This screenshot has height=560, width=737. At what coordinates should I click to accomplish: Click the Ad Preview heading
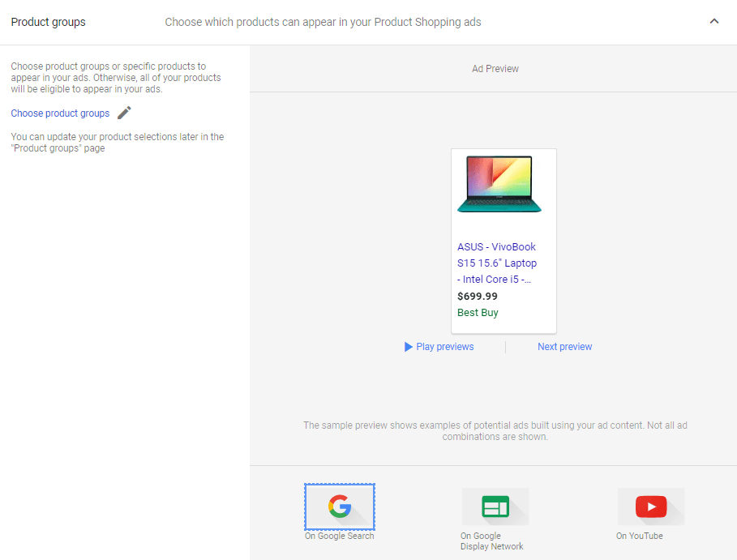[x=495, y=69]
